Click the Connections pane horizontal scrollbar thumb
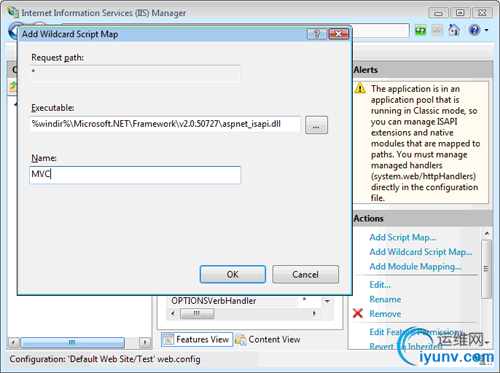This screenshot has width=500, height=373. [72, 342]
